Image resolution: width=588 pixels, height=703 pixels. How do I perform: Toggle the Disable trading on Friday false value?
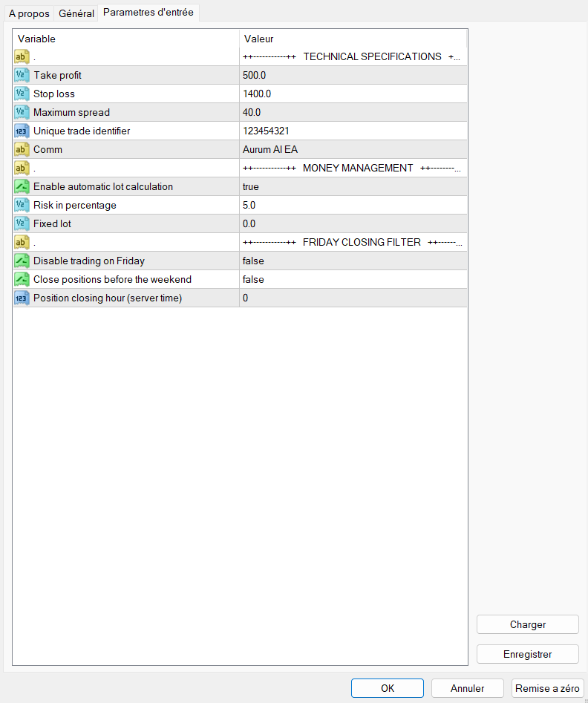pyautogui.click(x=353, y=261)
